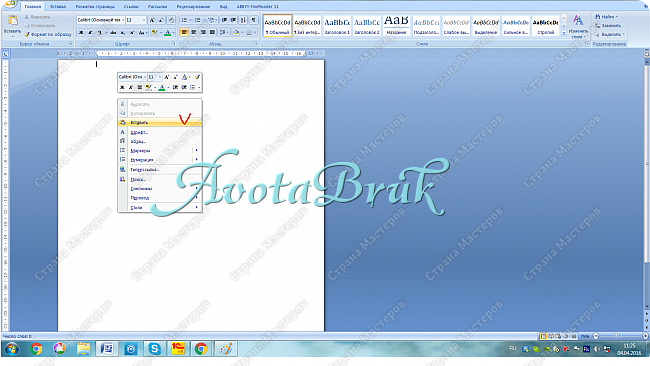Image resolution: width=650 pixels, height=366 pixels.
Task: Choose Шрифт... in the context menu
Action: pyautogui.click(x=160, y=132)
